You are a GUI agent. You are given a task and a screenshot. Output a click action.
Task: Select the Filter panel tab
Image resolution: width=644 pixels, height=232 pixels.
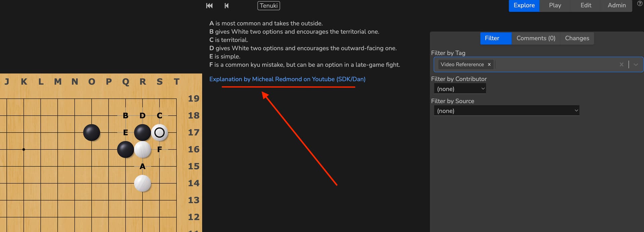pos(492,38)
